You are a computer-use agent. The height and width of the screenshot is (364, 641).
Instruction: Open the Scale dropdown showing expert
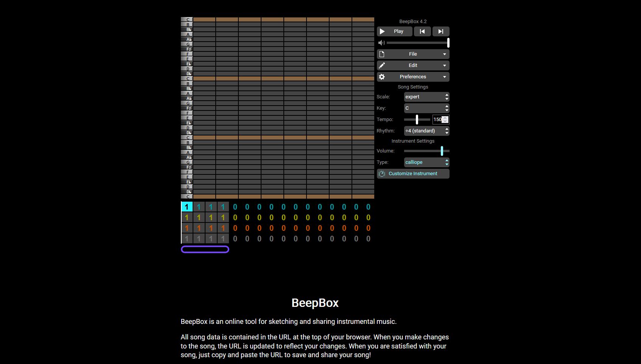click(427, 97)
